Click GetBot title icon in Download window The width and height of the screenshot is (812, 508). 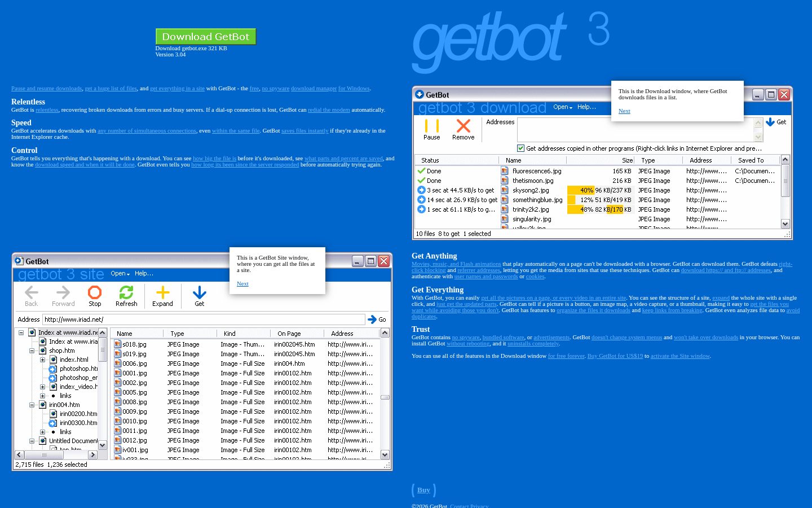[x=420, y=94]
